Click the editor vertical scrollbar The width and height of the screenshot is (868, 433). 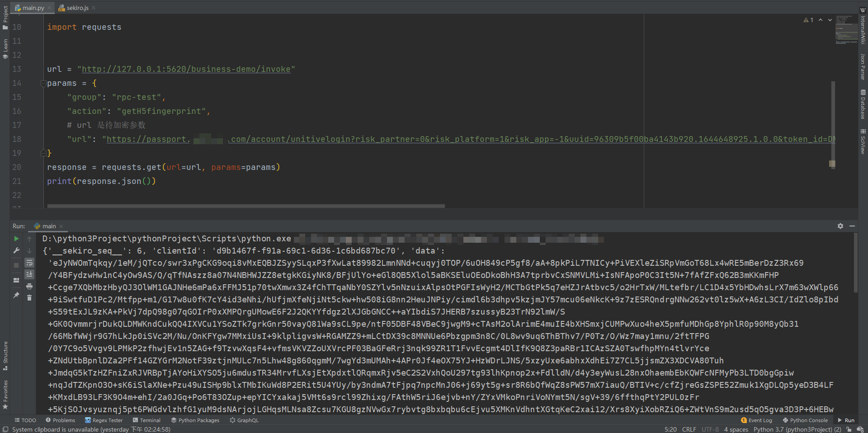(833, 124)
